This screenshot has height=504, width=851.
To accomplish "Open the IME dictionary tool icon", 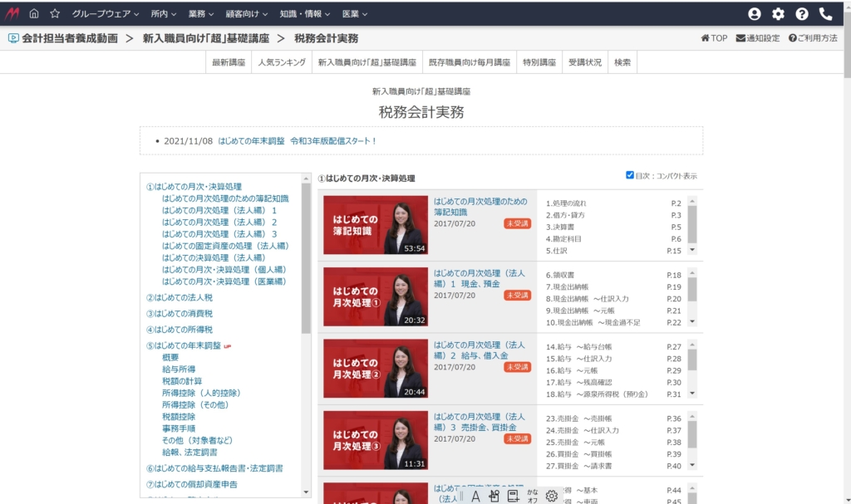I will (513, 496).
